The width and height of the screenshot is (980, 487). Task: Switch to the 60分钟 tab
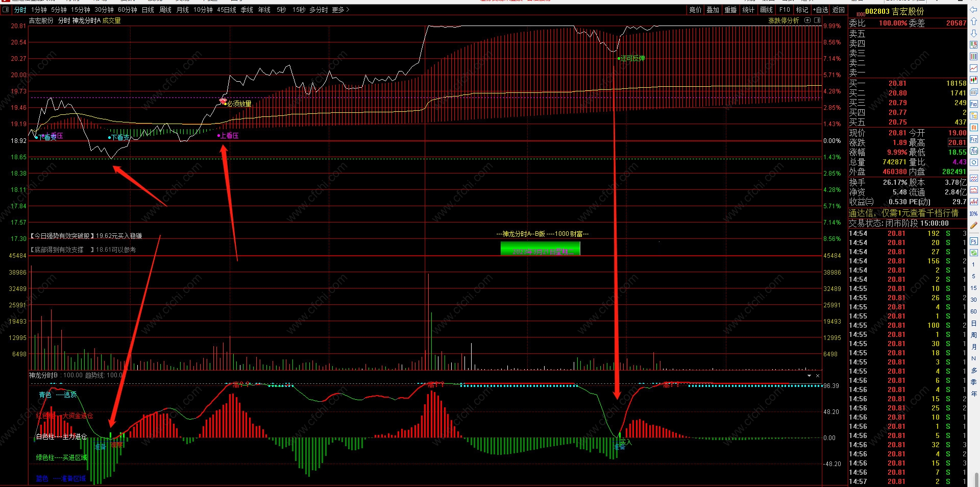click(x=128, y=10)
